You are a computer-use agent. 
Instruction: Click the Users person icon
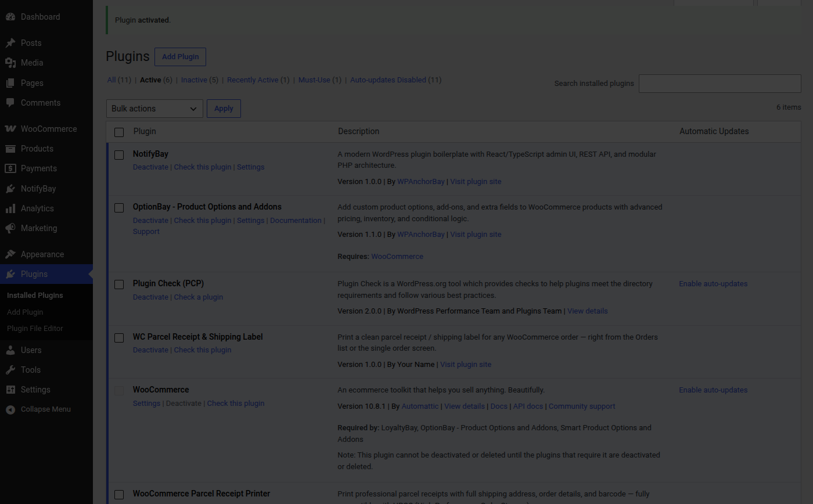point(10,350)
